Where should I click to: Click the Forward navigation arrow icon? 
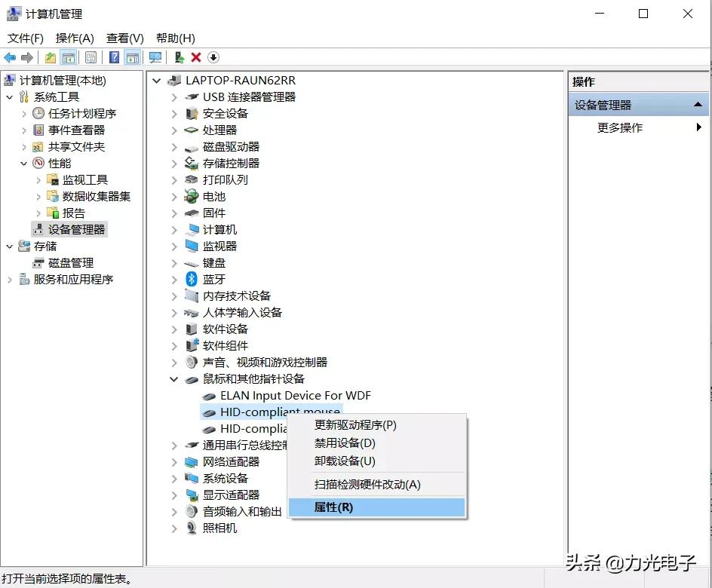coord(28,57)
